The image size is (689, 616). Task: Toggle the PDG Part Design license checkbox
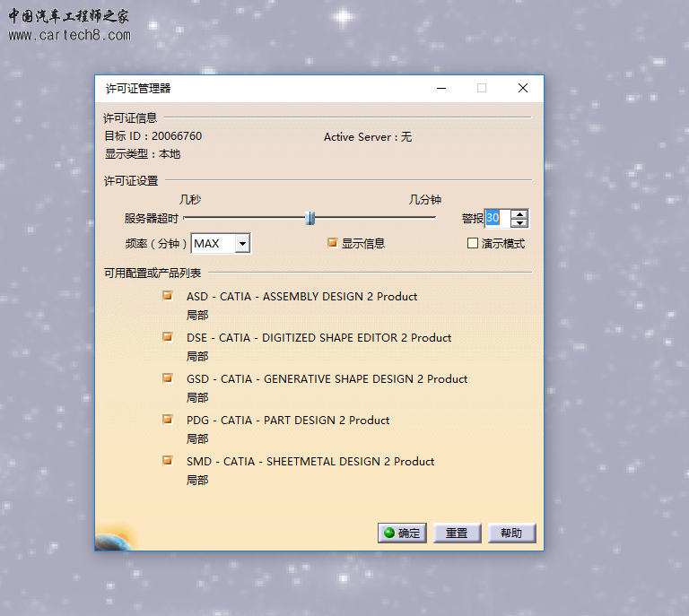point(168,420)
